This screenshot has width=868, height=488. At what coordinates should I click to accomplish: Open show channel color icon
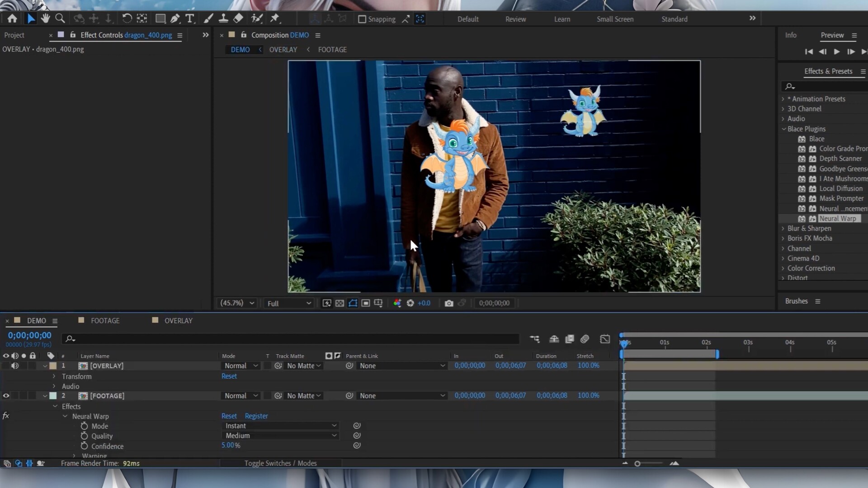point(397,303)
